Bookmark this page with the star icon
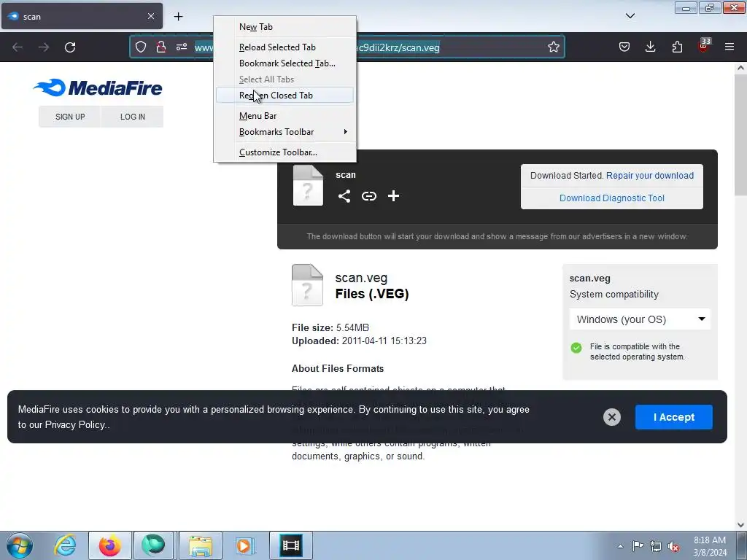747x560 pixels. pyautogui.click(x=553, y=47)
